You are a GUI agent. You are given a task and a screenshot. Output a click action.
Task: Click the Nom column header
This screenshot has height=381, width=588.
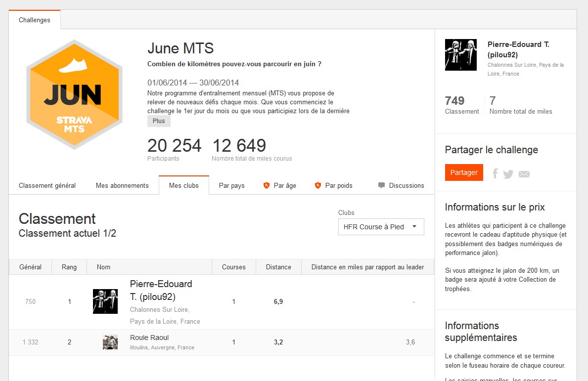tap(149, 267)
